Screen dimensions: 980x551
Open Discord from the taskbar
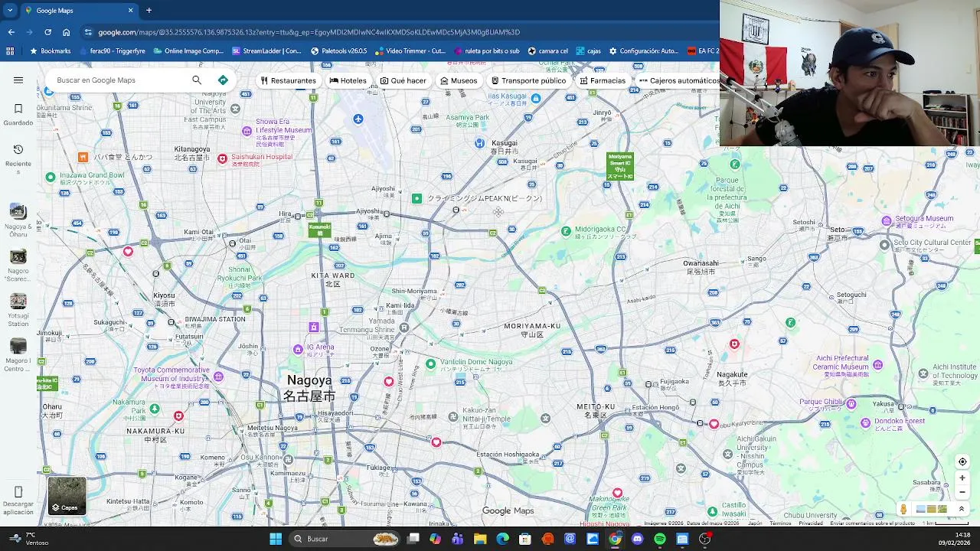[638, 539]
